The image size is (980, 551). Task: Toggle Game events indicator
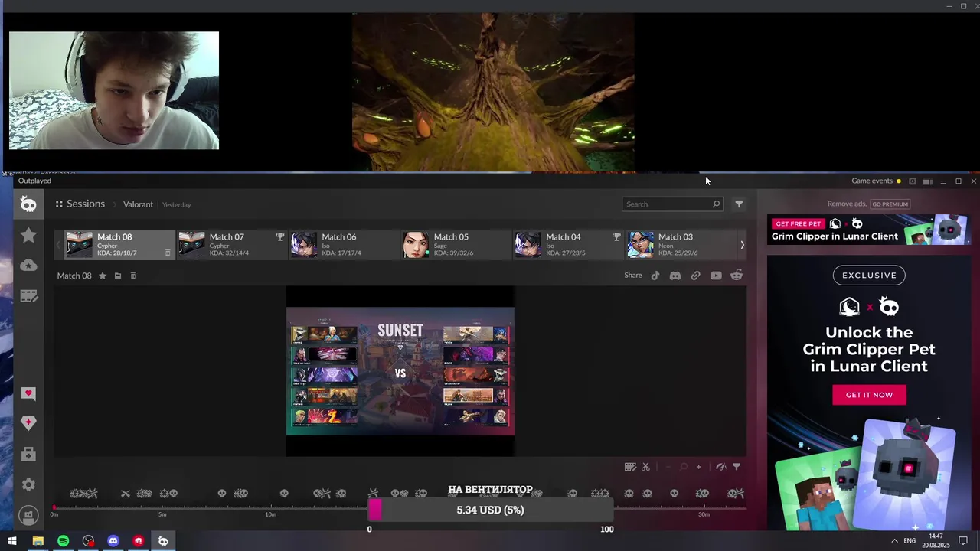(877, 181)
